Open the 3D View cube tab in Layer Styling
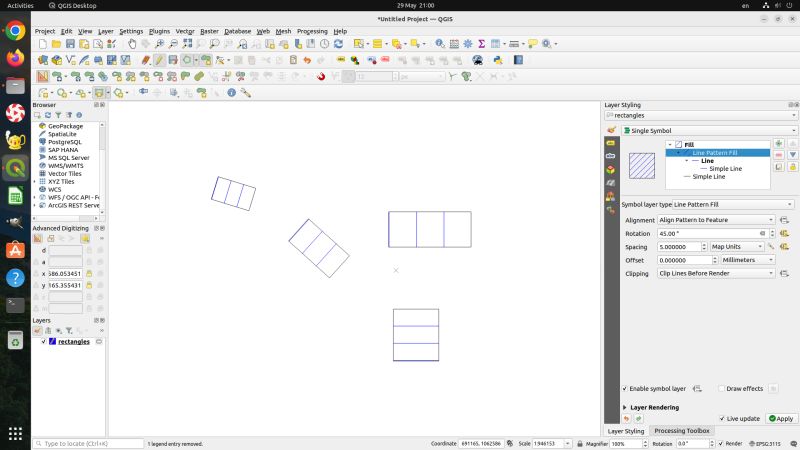 click(611, 169)
